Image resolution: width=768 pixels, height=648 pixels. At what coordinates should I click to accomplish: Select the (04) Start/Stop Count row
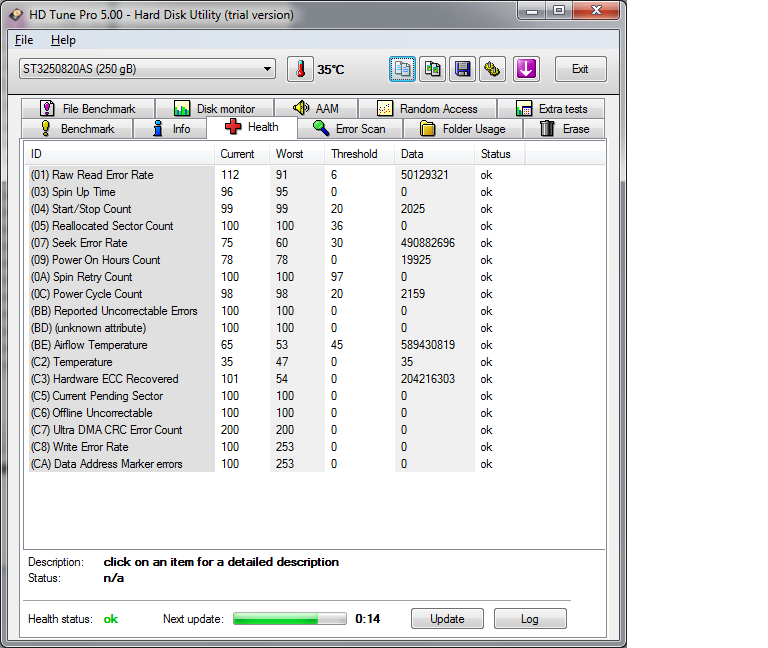(x=277, y=209)
